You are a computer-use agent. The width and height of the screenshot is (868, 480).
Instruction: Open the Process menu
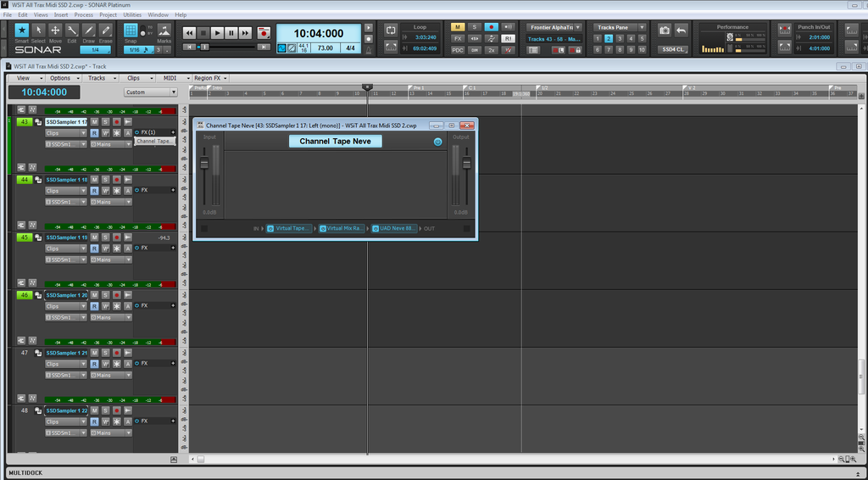click(83, 15)
